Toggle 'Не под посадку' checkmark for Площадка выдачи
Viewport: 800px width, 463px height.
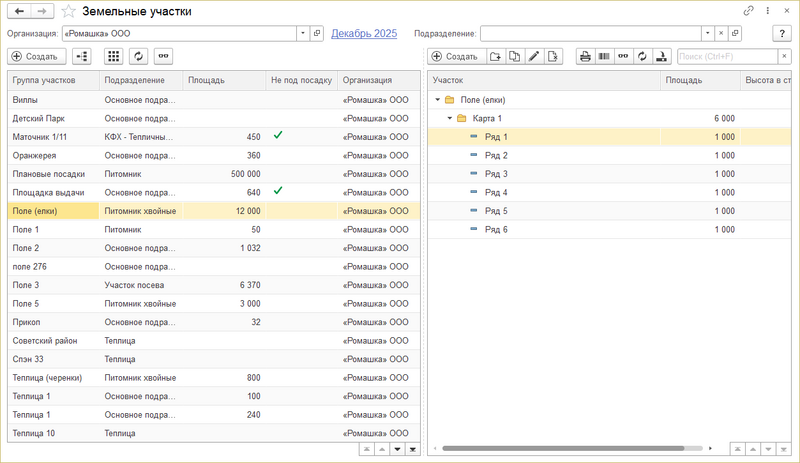[278, 190]
